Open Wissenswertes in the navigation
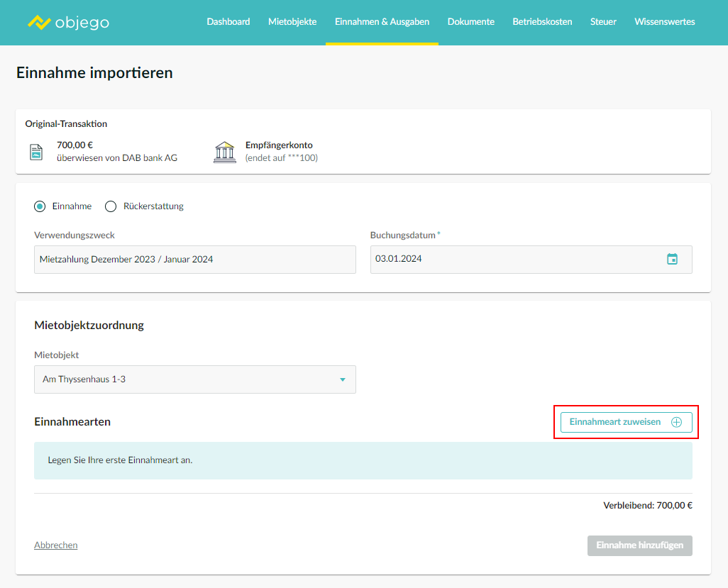Screen dimensions: 728x588 click(x=664, y=22)
